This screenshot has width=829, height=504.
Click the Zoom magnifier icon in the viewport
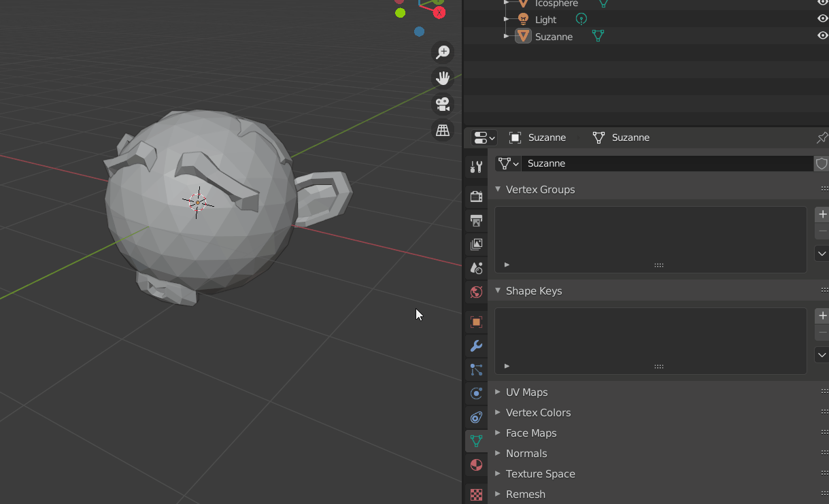click(443, 52)
